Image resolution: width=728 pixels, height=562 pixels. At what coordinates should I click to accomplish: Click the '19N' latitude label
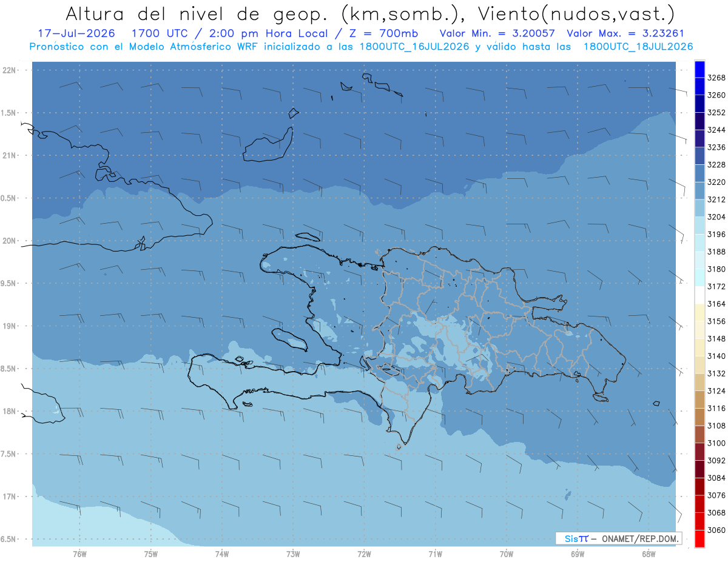coord(9,326)
